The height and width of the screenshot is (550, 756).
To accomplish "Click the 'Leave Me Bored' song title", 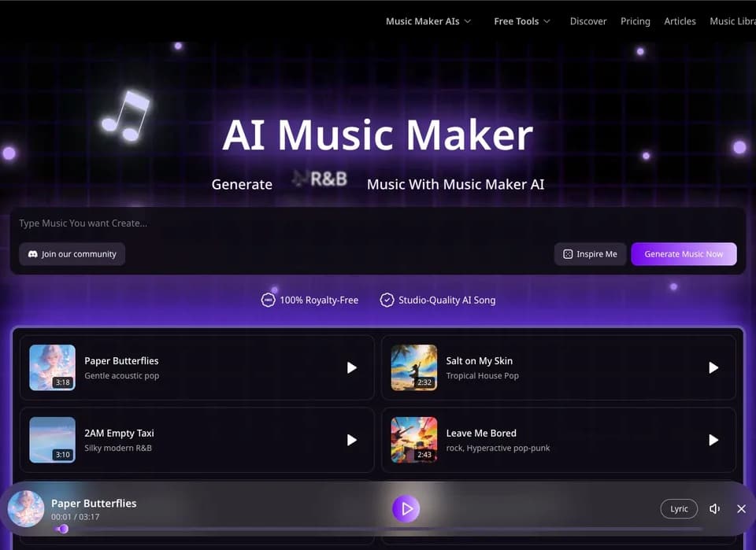I will pyautogui.click(x=481, y=433).
